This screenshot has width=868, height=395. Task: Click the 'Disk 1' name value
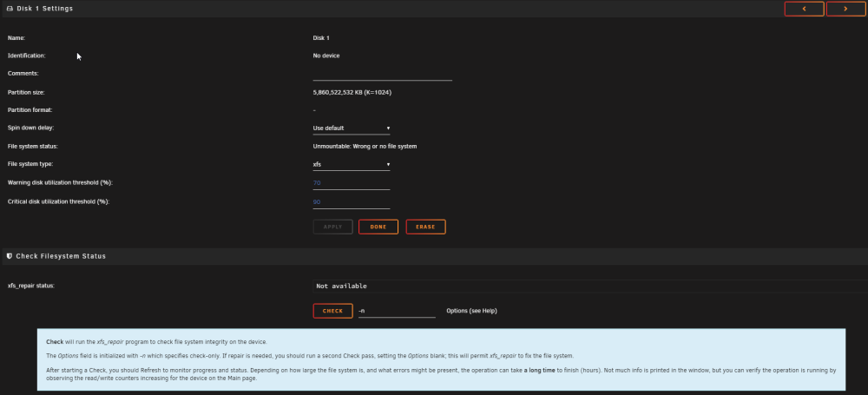[x=321, y=38]
